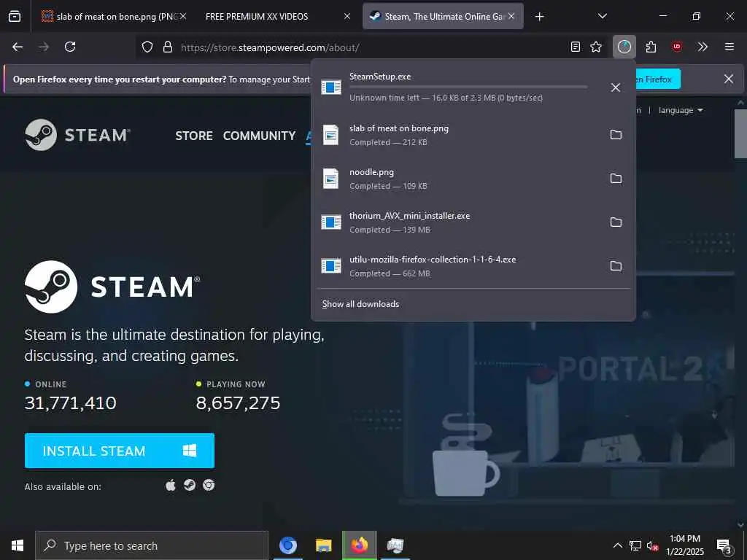Open the Steam language dropdown
The image size is (747, 560).
(681, 110)
